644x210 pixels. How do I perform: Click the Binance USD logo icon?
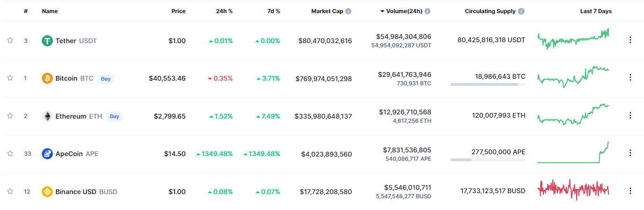[x=47, y=191]
